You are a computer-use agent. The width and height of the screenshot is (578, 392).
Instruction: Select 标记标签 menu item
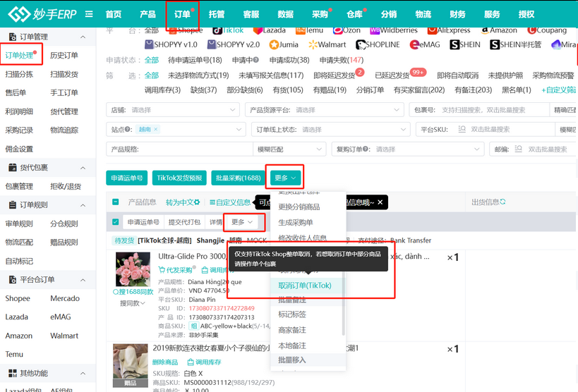292,314
